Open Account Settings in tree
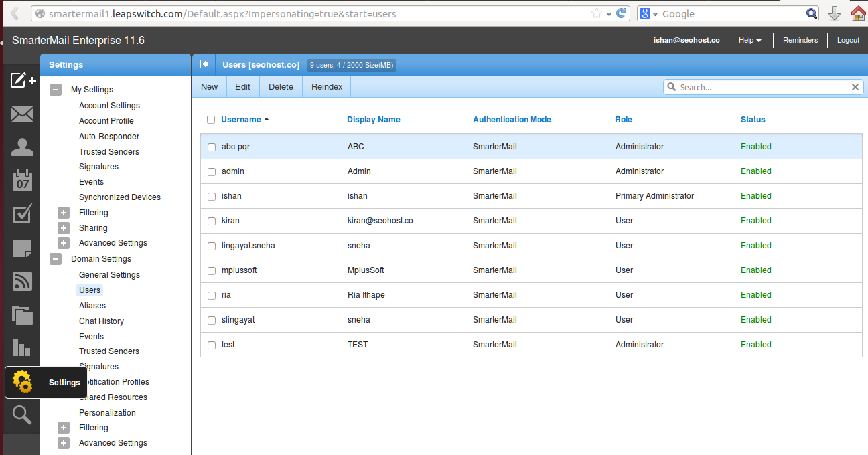 coord(109,106)
